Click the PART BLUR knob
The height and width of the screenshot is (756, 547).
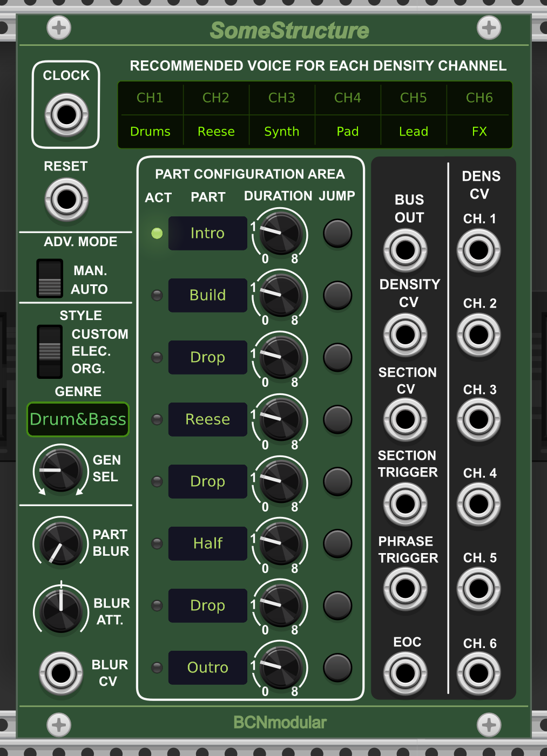pos(60,543)
